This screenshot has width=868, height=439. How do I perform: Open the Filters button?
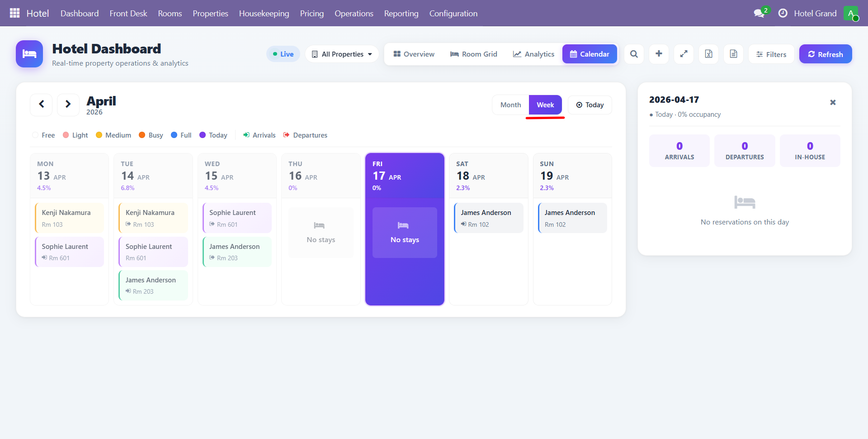(771, 54)
